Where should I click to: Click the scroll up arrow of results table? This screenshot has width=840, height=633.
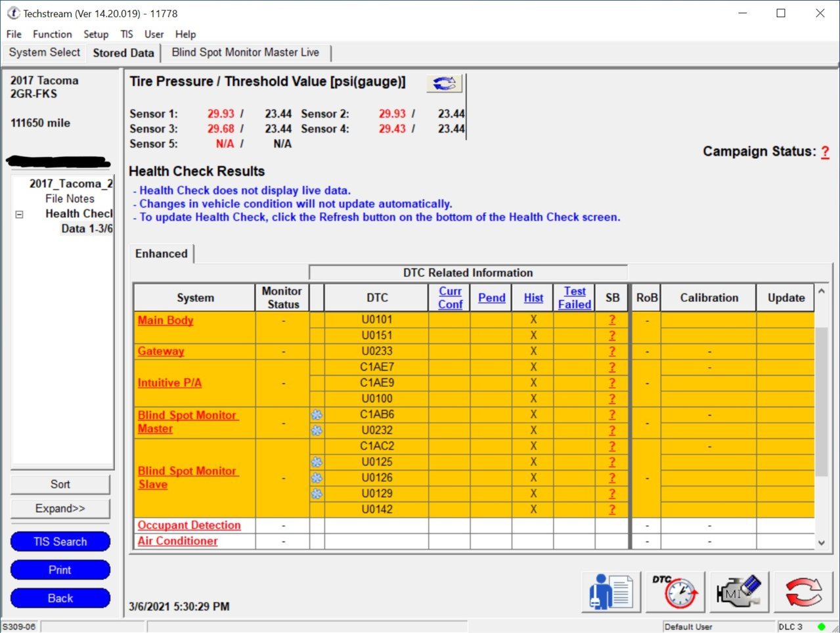point(821,290)
